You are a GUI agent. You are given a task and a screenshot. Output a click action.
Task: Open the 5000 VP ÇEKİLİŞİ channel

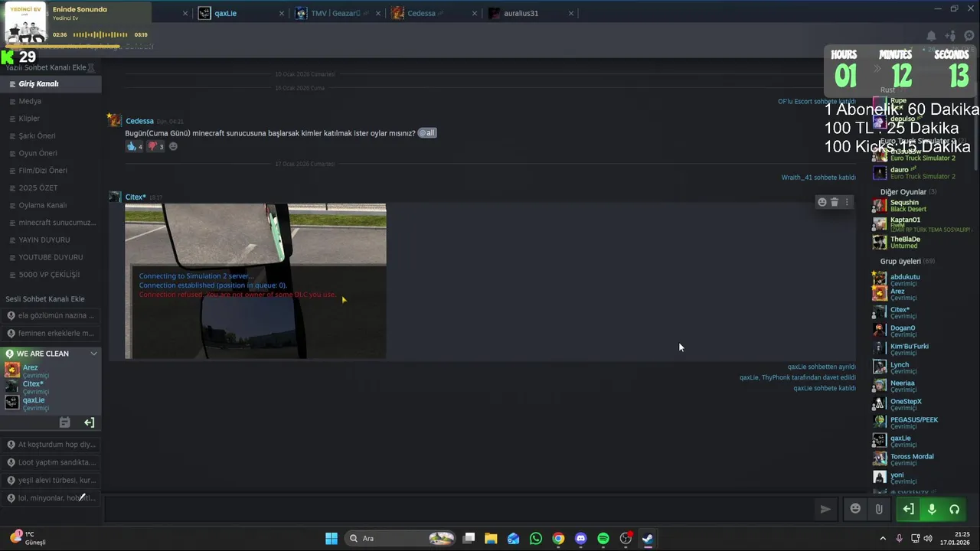(51, 275)
